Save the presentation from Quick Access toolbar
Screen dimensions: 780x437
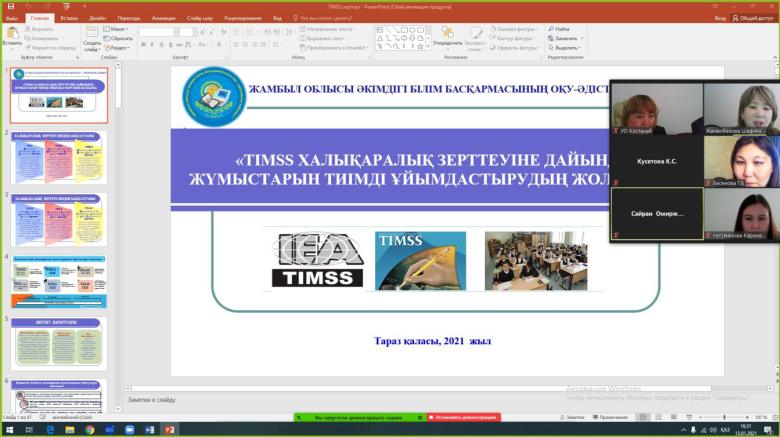11,6
